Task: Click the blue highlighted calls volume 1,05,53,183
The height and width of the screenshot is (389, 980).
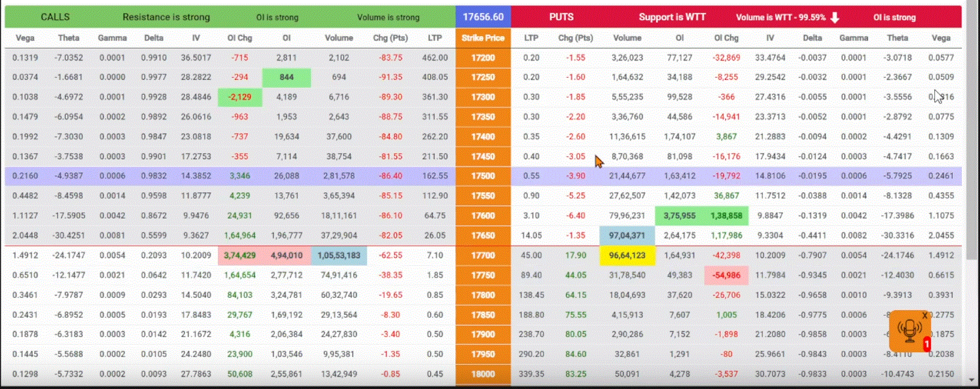Action: [339, 256]
